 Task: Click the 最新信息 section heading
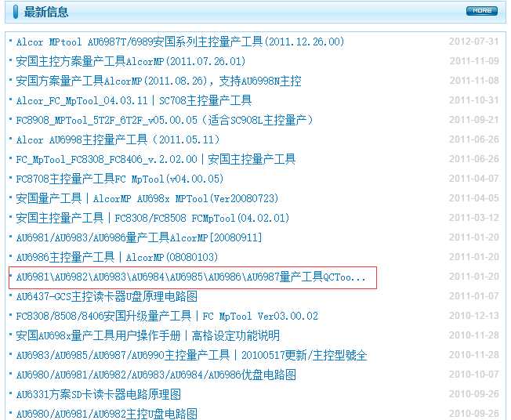point(46,12)
